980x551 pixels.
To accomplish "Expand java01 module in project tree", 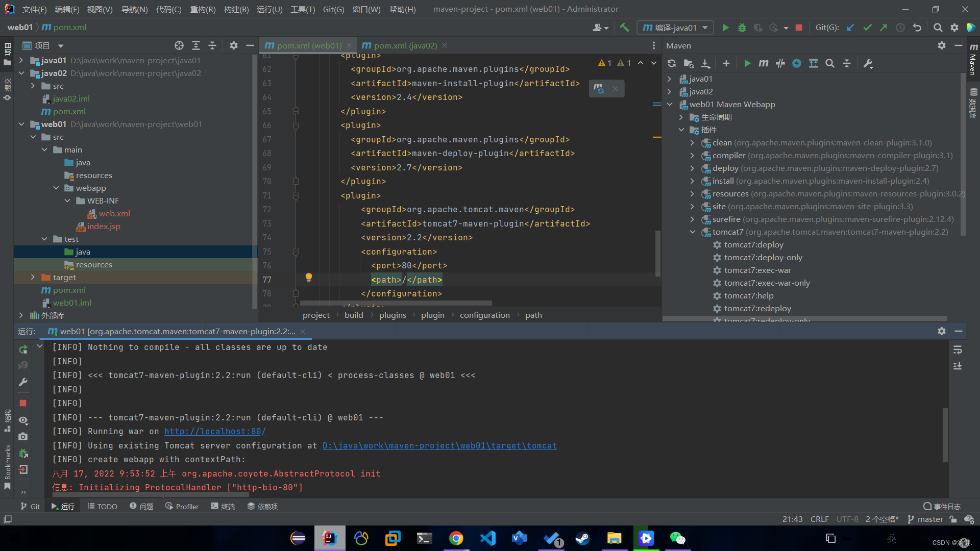I will click(x=21, y=61).
